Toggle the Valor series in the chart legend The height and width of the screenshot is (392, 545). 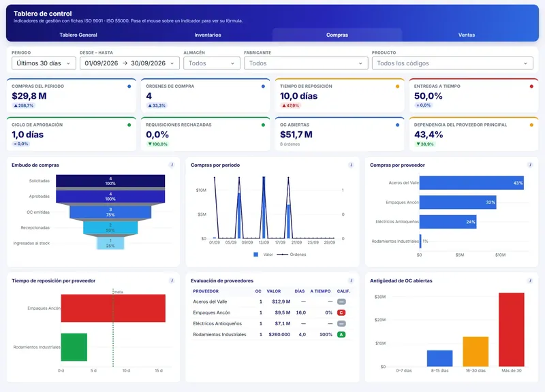coord(263,255)
